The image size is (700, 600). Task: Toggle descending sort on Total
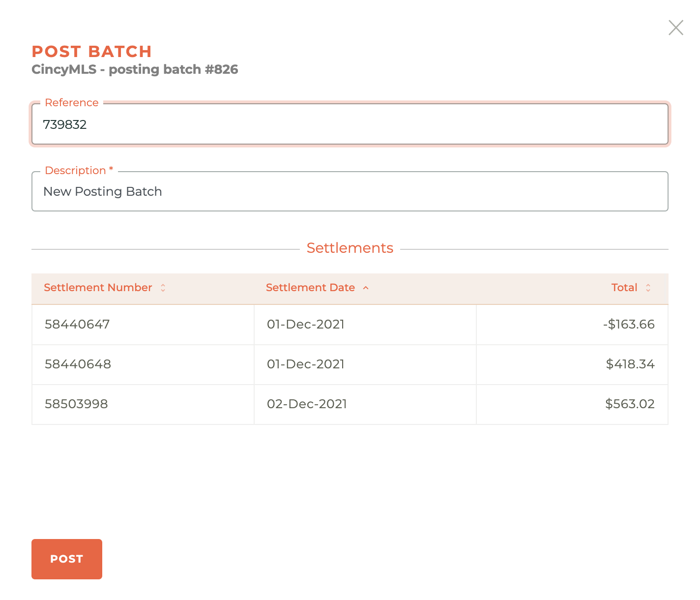(x=648, y=288)
